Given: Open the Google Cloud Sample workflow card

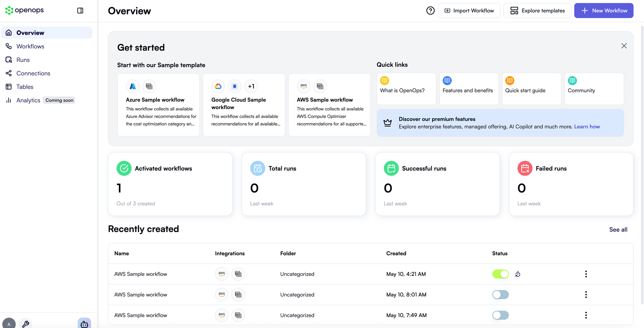Looking at the screenshot, I should coord(244,105).
